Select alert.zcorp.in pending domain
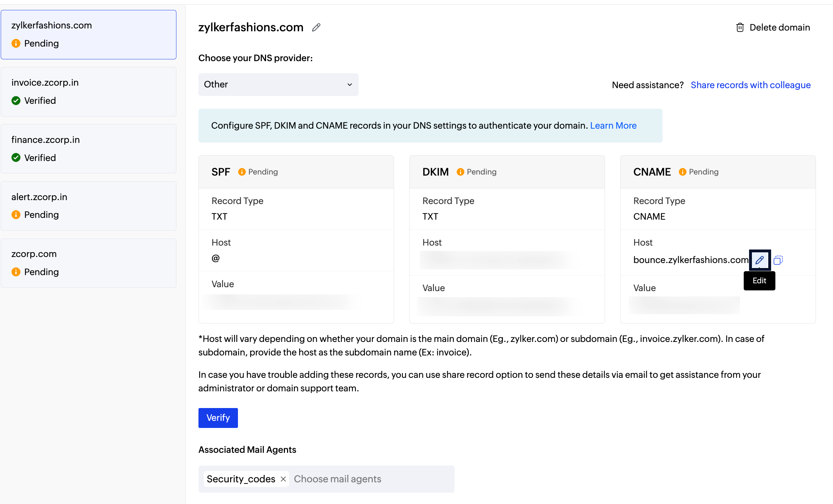The image size is (833, 504). point(89,206)
